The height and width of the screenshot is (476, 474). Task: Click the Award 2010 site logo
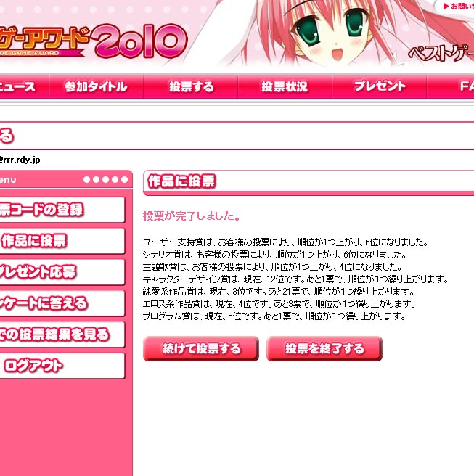coord(93,41)
